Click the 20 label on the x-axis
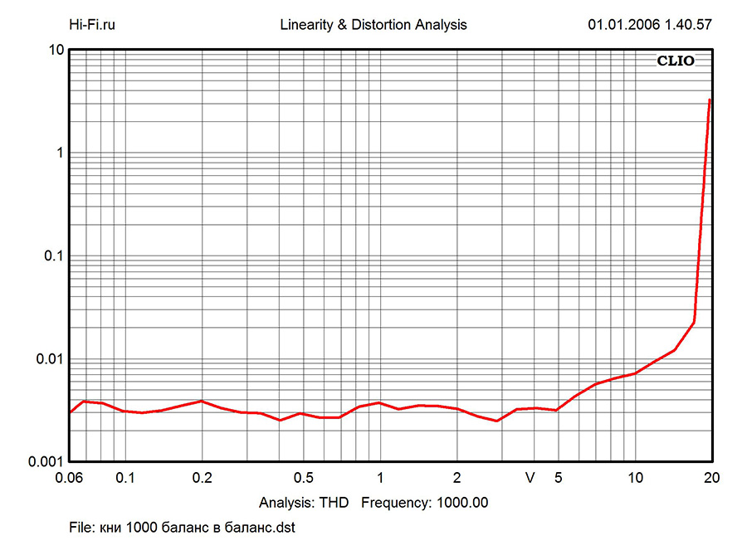Viewport: 747px width, 560px height. (710, 479)
